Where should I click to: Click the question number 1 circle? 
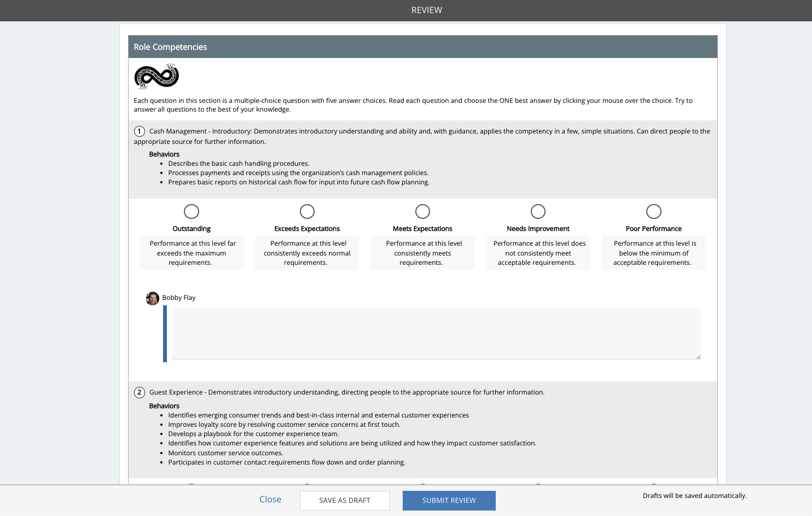[x=140, y=131]
